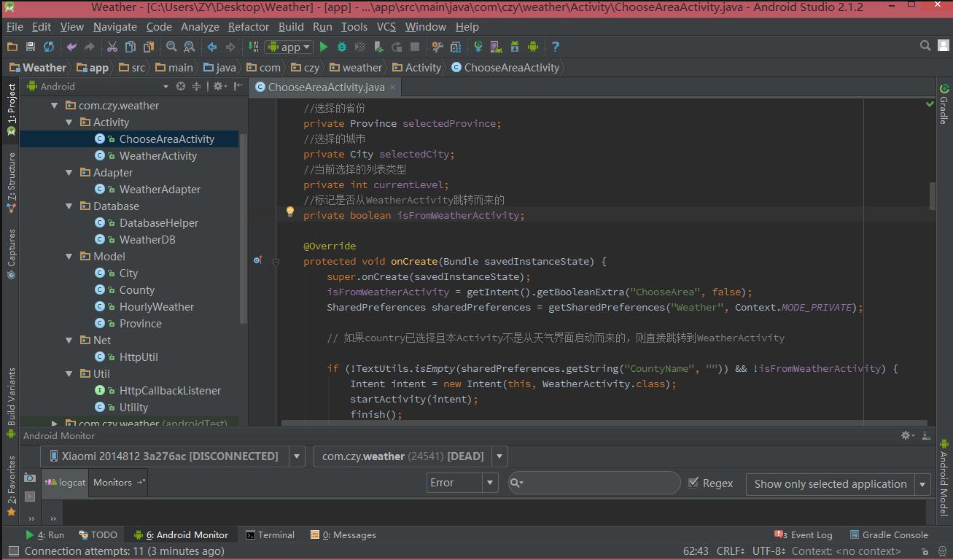
Task: Click the Undo arrow icon
Action: click(x=71, y=47)
